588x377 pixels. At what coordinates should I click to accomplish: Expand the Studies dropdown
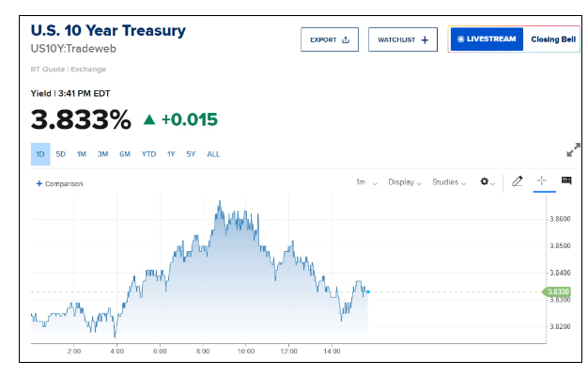tap(451, 182)
